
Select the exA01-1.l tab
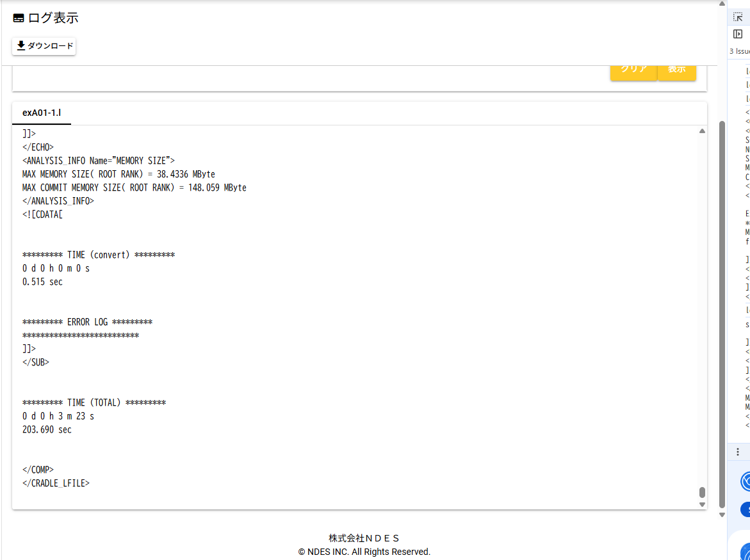[42, 113]
